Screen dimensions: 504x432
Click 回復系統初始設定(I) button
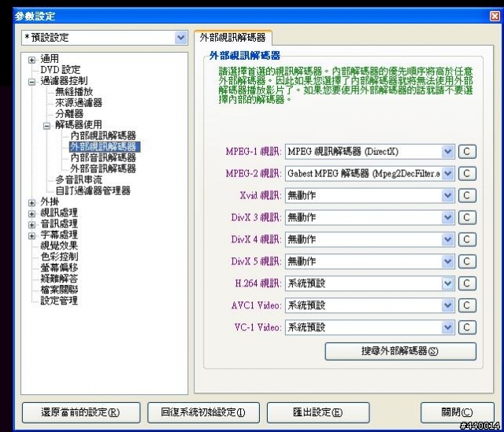[x=203, y=413]
